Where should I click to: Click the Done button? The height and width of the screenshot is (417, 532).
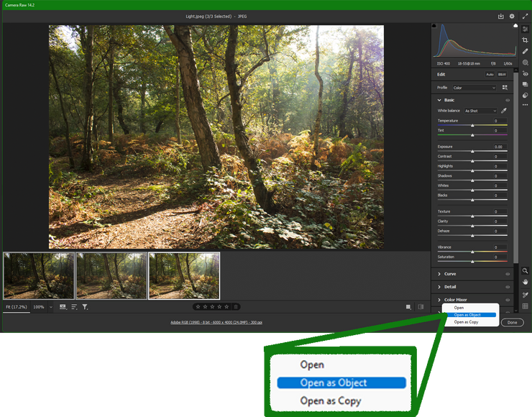[513, 322]
